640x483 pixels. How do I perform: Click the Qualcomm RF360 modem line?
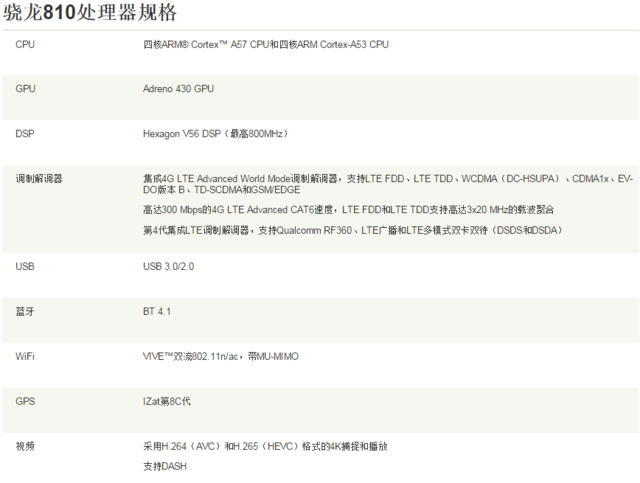click(353, 230)
